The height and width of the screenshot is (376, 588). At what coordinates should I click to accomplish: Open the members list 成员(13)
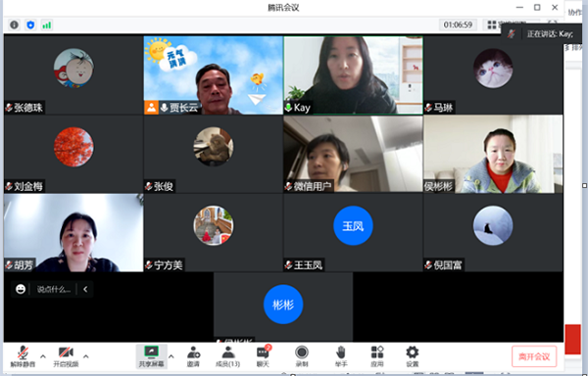click(x=227, y=356)
